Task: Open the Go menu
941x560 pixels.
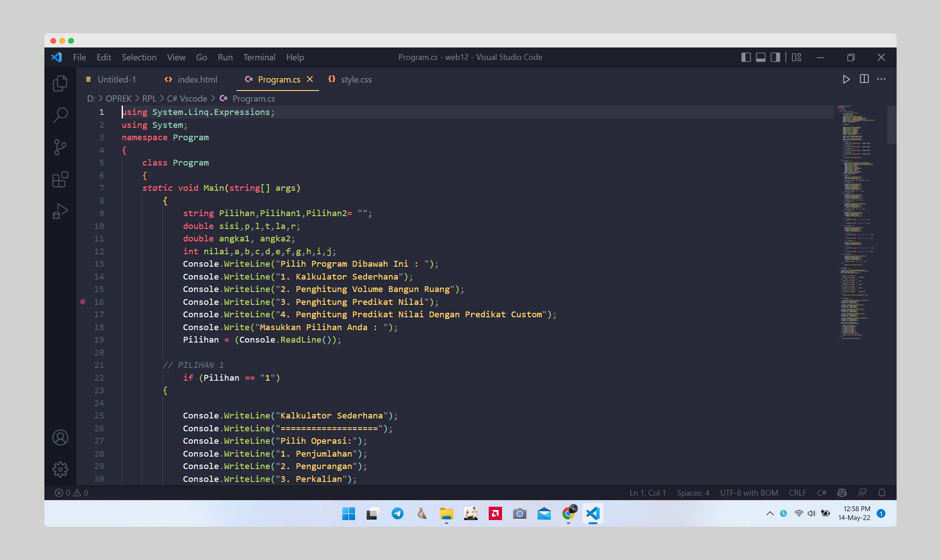Action: 202,57
